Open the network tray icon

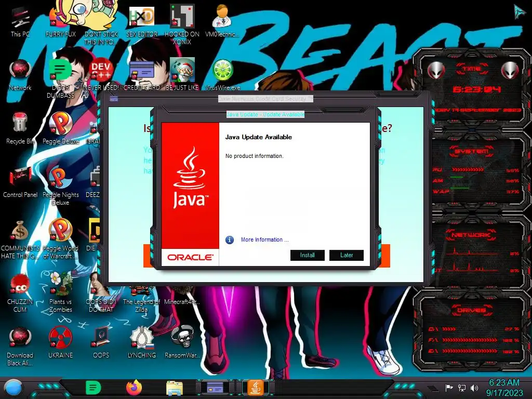462,388
